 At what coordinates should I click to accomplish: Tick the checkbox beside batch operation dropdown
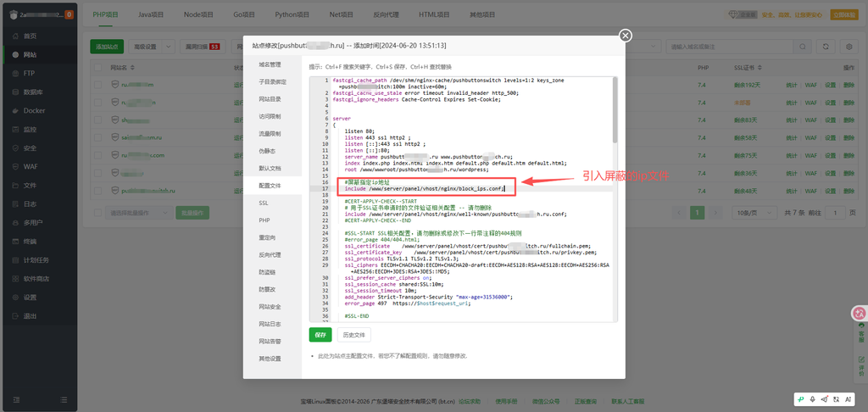(98, 213)
